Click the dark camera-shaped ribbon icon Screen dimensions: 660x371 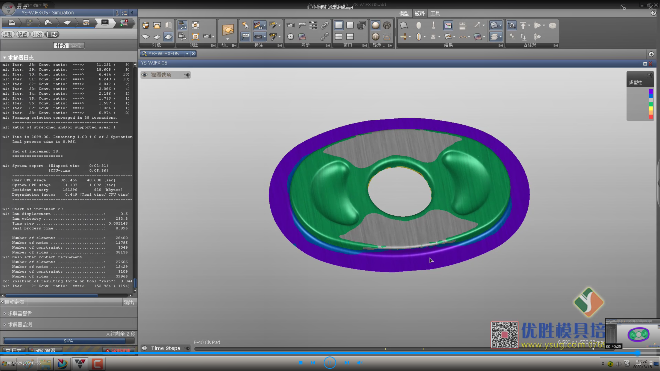[x=362, y=25]
